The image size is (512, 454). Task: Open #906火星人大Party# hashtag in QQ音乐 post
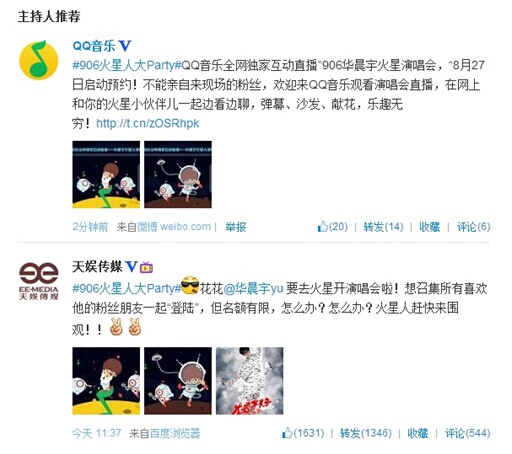[x=127, y=65]
